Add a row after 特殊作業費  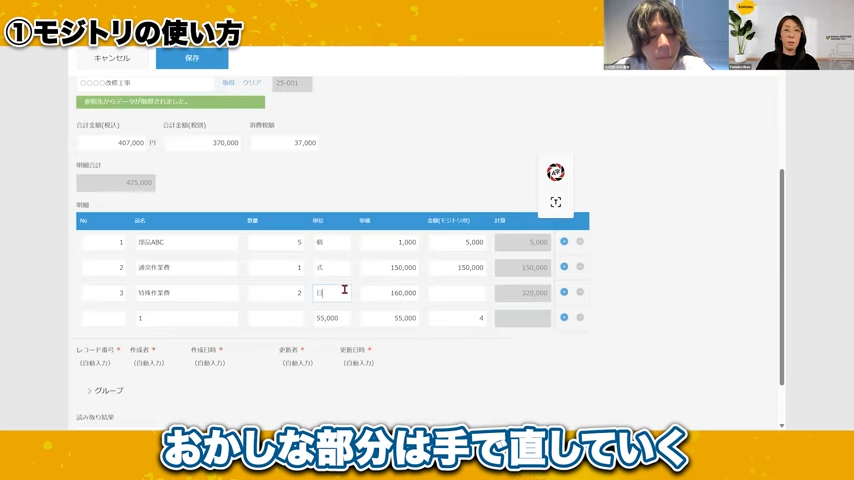[564, 292]
